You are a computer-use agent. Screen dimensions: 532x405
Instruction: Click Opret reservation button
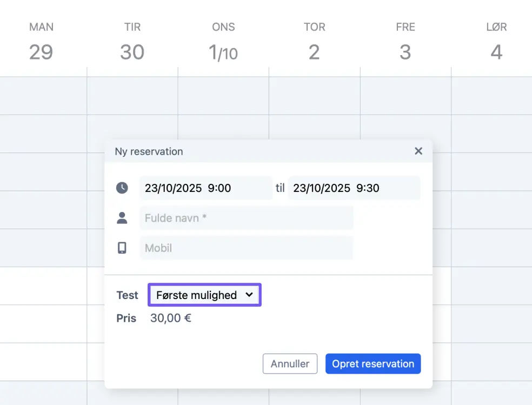[373, 364]
